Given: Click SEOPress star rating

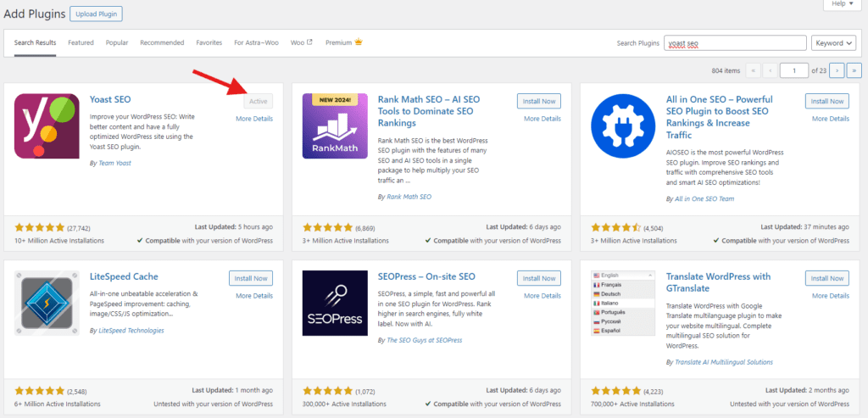Looking at the screenshot, I should [x=328, y=390].
